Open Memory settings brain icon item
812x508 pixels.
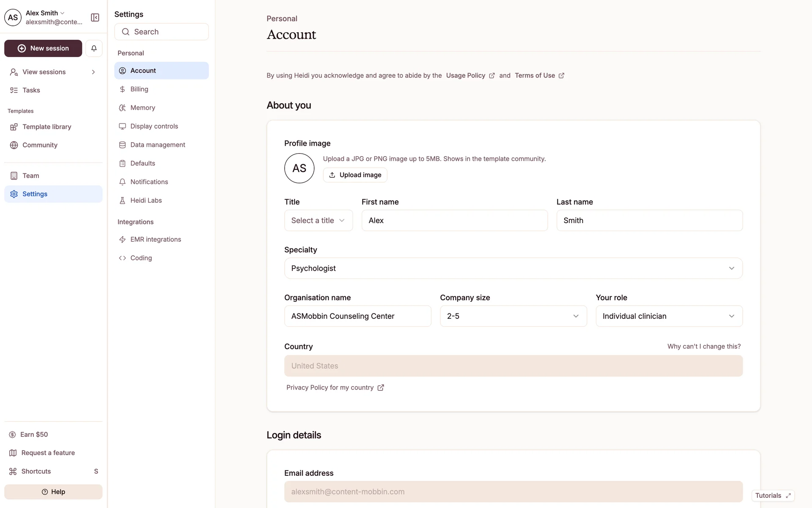[x=143, y=108]
